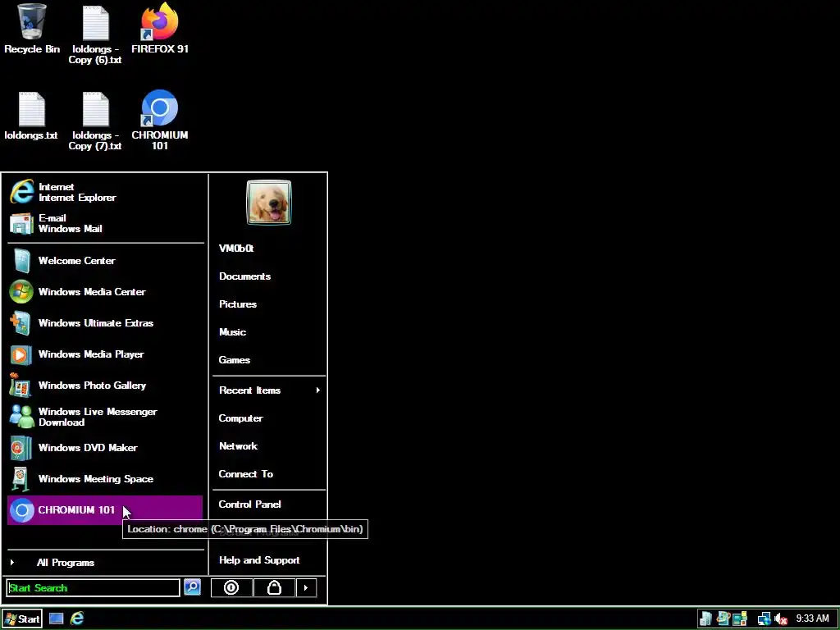Launch Windows Media Center
Screen dimensions: 840x630
pos(106,292)
